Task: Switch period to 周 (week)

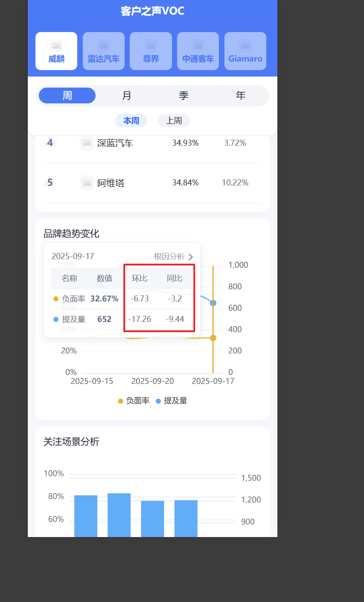Action: (x=67, y=96)
